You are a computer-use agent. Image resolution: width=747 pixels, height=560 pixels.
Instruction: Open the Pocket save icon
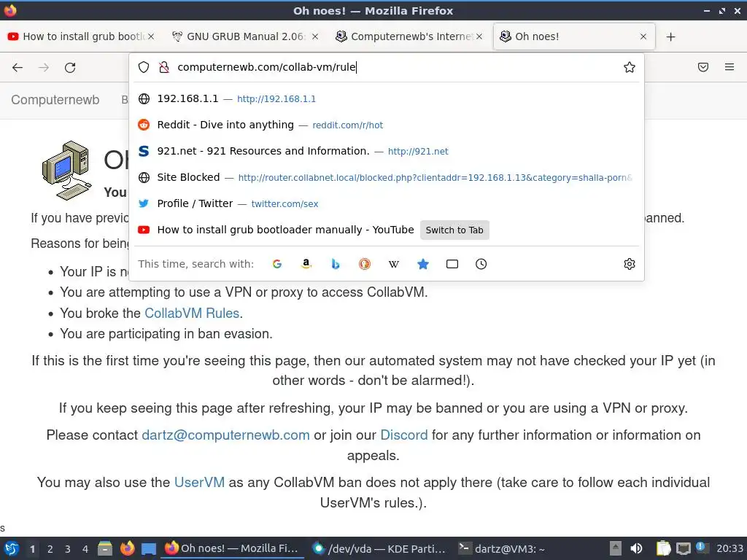(x=703, y=67)
